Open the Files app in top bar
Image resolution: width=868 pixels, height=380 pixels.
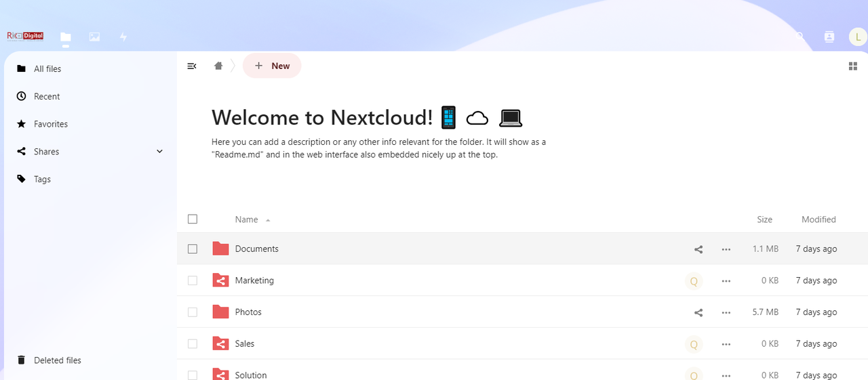tap(65, 37)
